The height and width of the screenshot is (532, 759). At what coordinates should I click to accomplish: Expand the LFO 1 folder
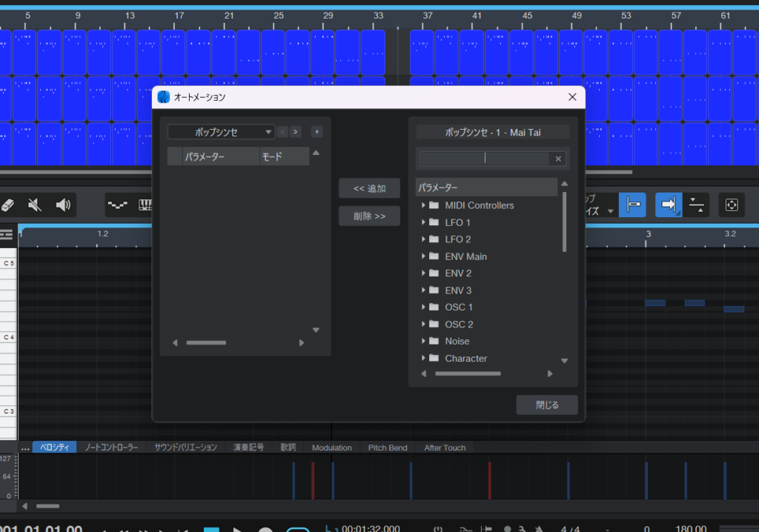[423, 222]
